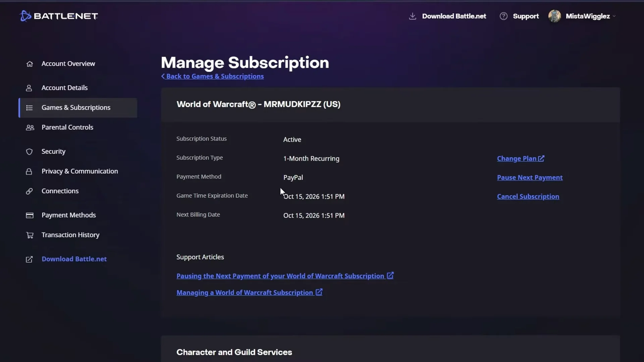The image size is (644, 362).
Task: Click the Active subscription status value
Action: [x=292, y=139]
